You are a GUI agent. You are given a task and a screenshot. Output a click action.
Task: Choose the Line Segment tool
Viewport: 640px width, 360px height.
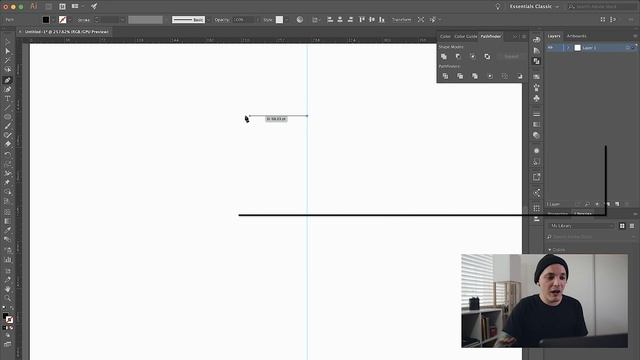pyautogui.click(x=7, y=108)
